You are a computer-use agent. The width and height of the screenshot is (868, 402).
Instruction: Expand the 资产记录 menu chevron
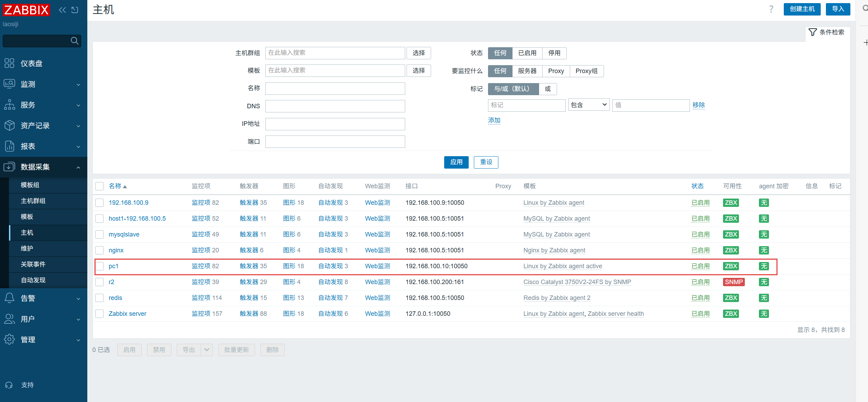[78, 126]
